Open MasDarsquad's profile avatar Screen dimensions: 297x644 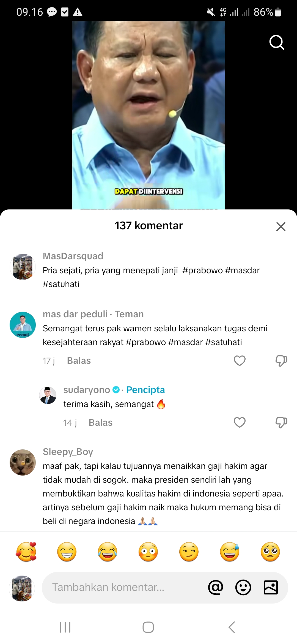coord(23,267)
